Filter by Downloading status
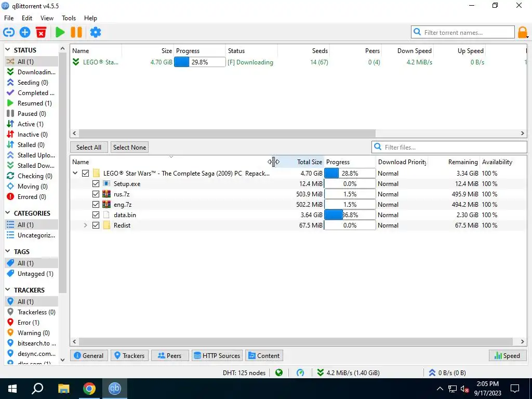The height and width of the screenshot is (399, 532). (31, 72)
